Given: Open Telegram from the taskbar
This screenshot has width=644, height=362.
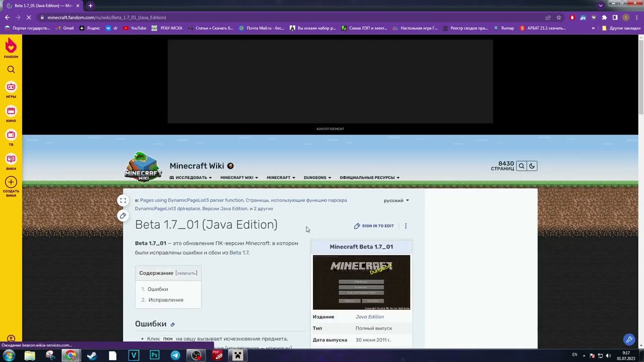Looking at the screenshot, I should click(175, 355).
